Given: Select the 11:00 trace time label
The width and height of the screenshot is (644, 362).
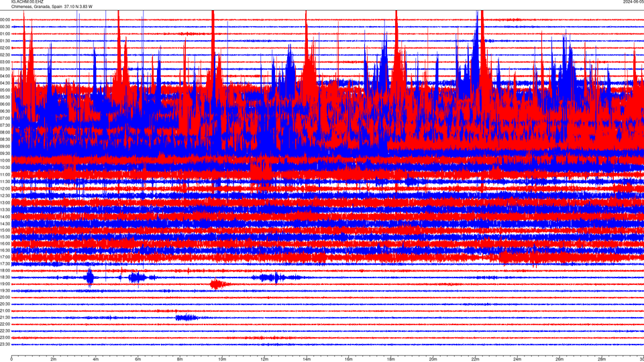Looking at the screenshot, I should coord(5,174).
